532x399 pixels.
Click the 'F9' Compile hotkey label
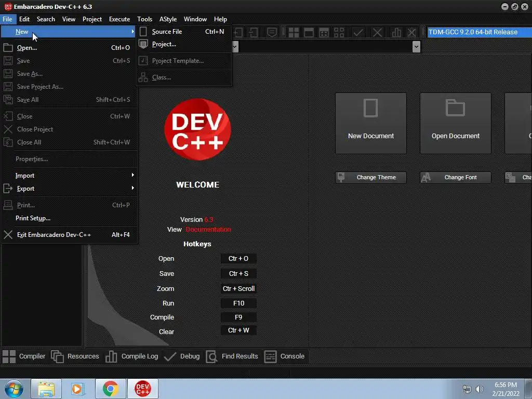coord(238,317)
